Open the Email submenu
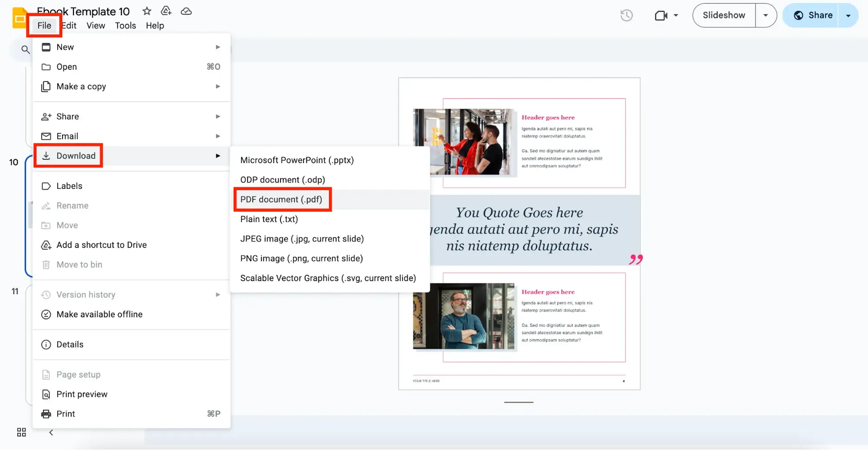 [x=132, y=136]
